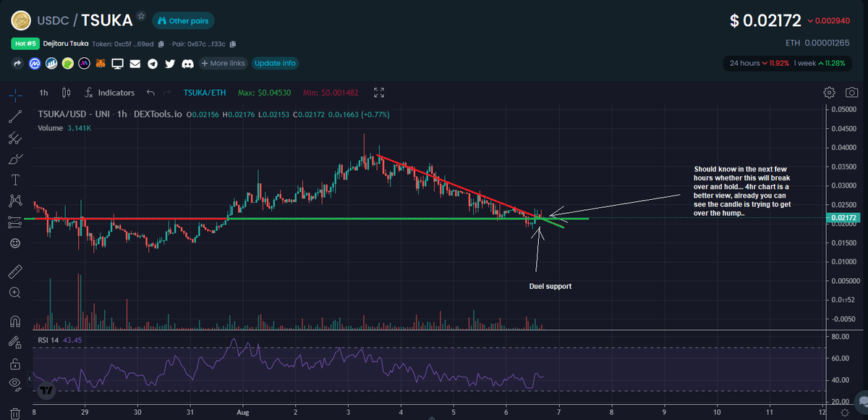This screenshot has height=420, width=868.
Task: Open MetaMask fox icon
Action: pyautogui.click(x=101, y=64)
